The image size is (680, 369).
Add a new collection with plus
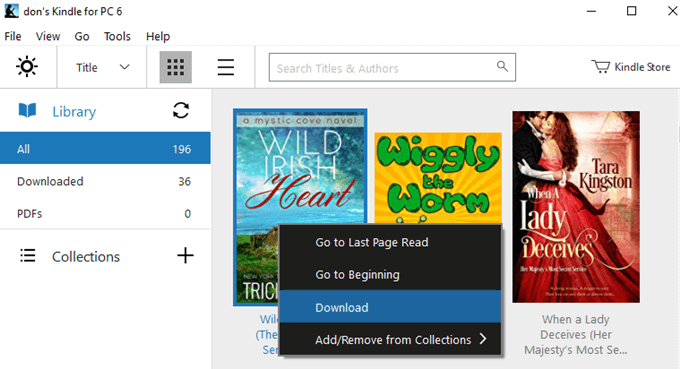click(185, 255)
